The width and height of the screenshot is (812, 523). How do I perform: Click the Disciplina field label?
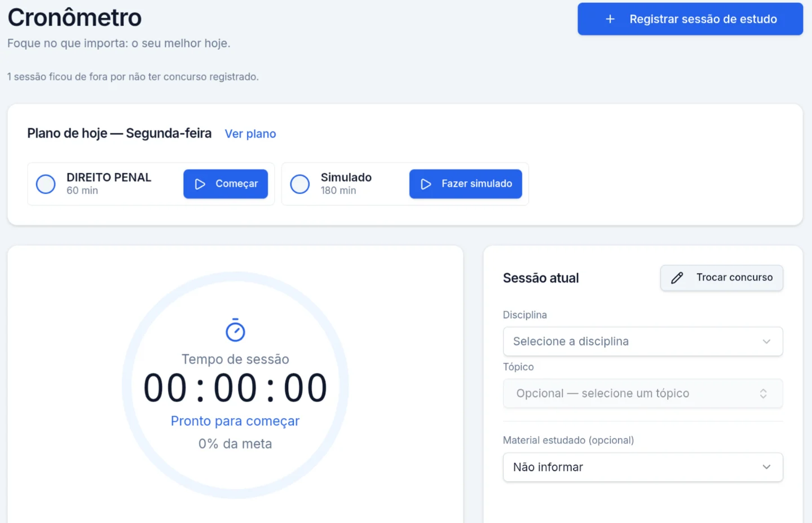525,315
